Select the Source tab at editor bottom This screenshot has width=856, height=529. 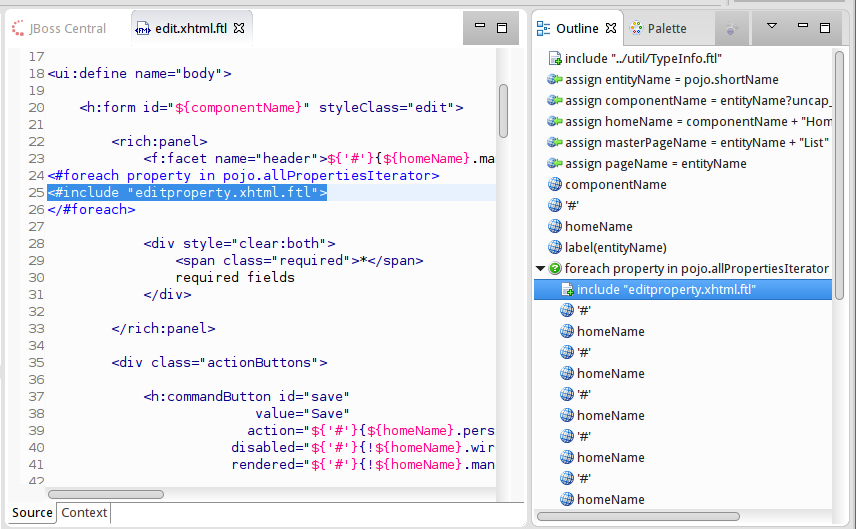(32, 513)
